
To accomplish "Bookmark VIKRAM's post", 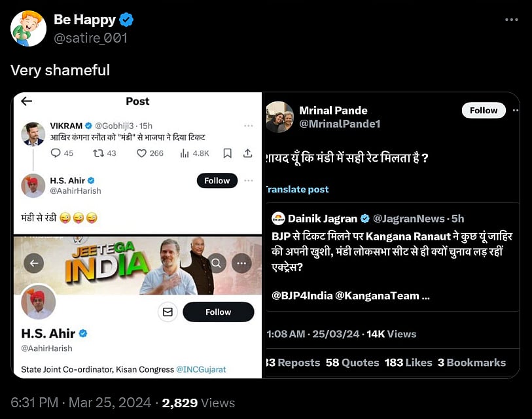I will 227,153.
